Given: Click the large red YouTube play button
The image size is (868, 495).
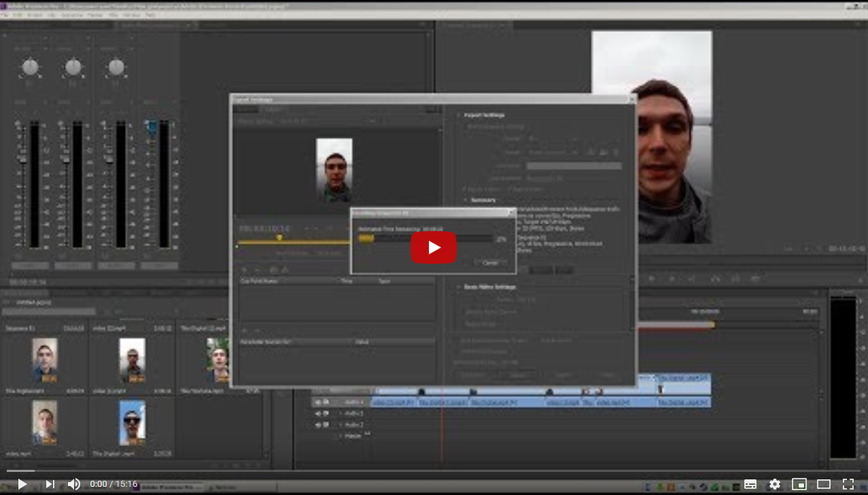Looking at the screenshot, I should tap(434, 248).
